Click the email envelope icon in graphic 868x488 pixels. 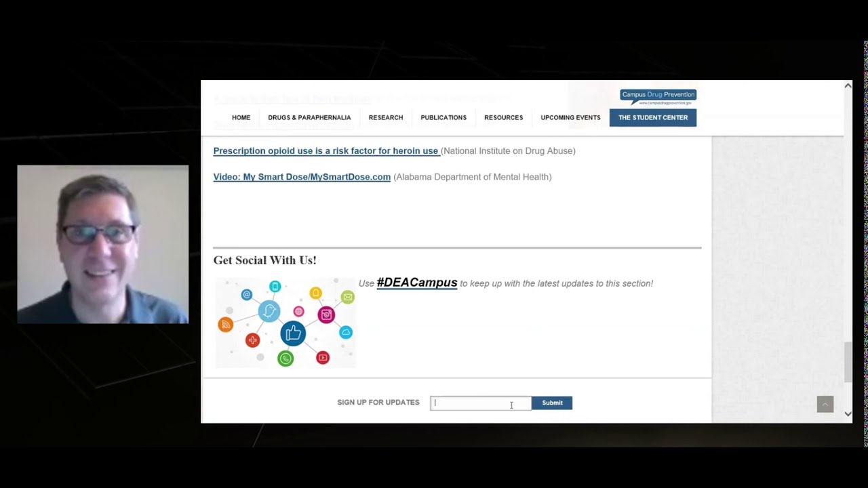[348, 297]
